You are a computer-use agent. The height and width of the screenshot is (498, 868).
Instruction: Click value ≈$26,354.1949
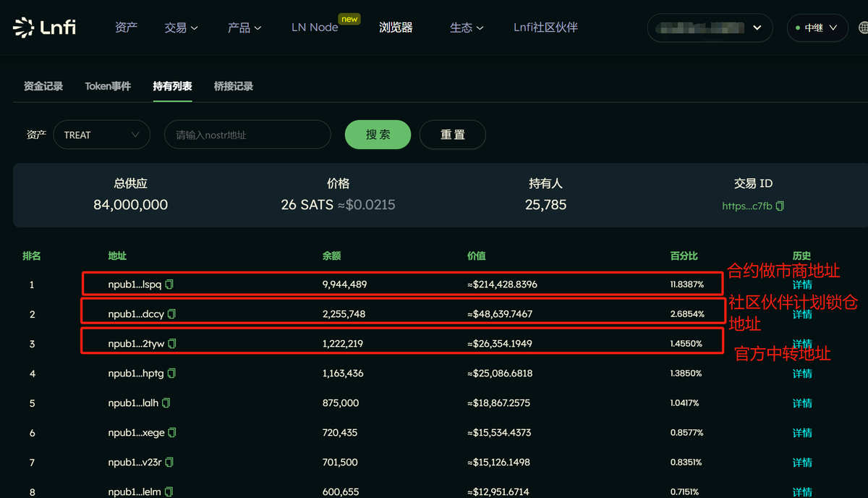[500, 344]
